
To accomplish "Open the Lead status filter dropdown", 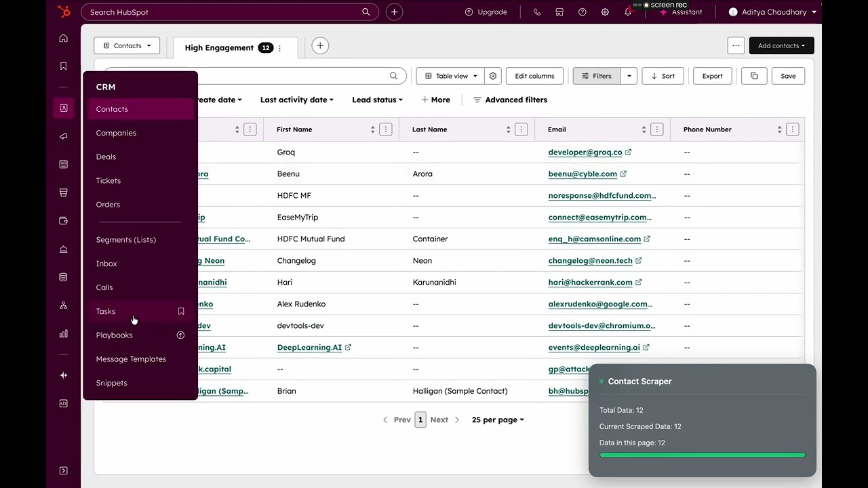I will pos(377,100).
